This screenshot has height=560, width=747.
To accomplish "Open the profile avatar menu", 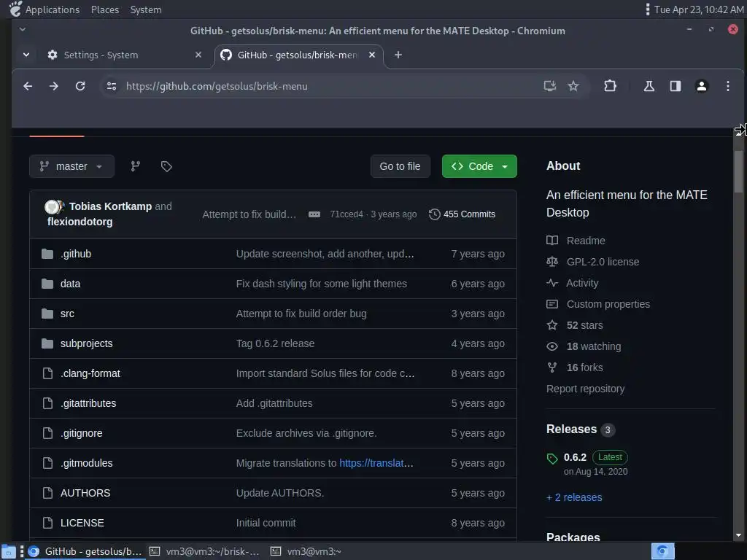I will pos(701,86).
